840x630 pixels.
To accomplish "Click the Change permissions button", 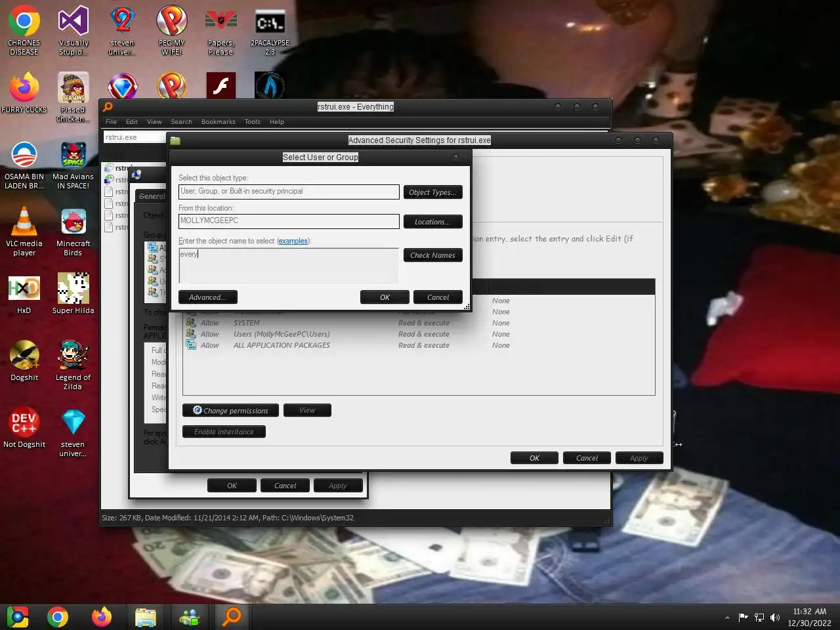I will [x=230, y=410].
